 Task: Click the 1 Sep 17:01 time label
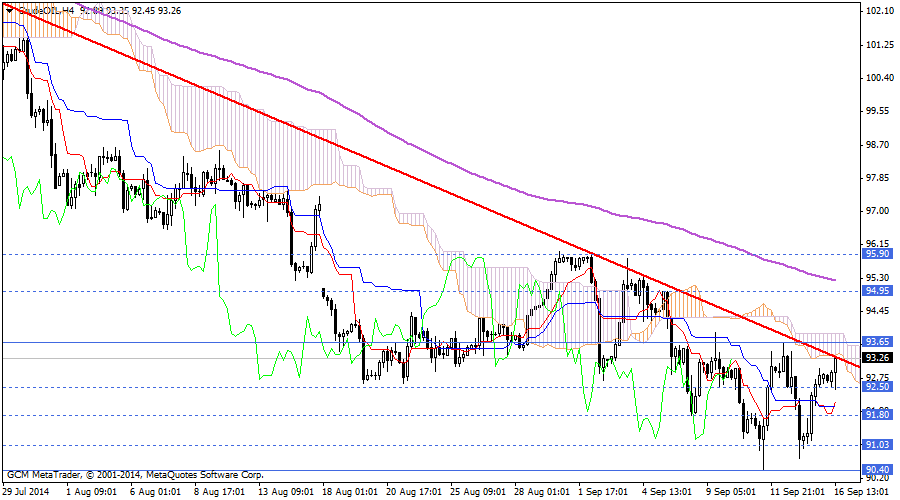coord(607,491)
